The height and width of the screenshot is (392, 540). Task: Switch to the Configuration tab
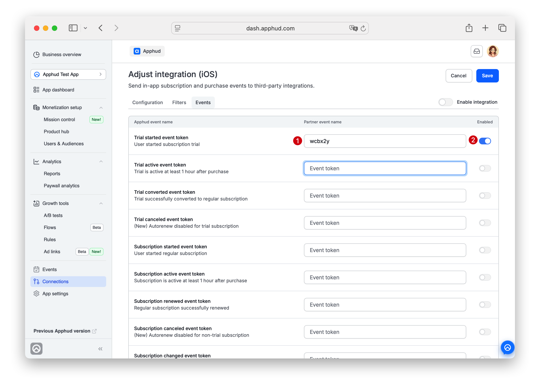tap(148, 103)
